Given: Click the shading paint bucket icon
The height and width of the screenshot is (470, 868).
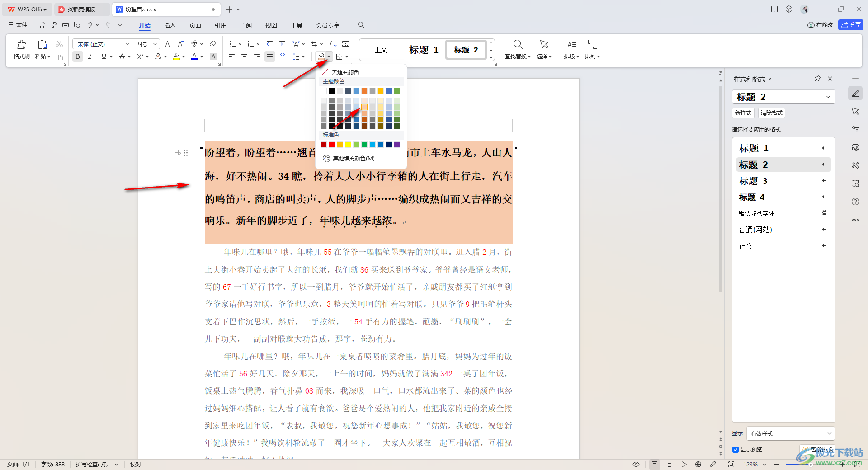Looking at the screenshot, I should click(x=321, y=56).
